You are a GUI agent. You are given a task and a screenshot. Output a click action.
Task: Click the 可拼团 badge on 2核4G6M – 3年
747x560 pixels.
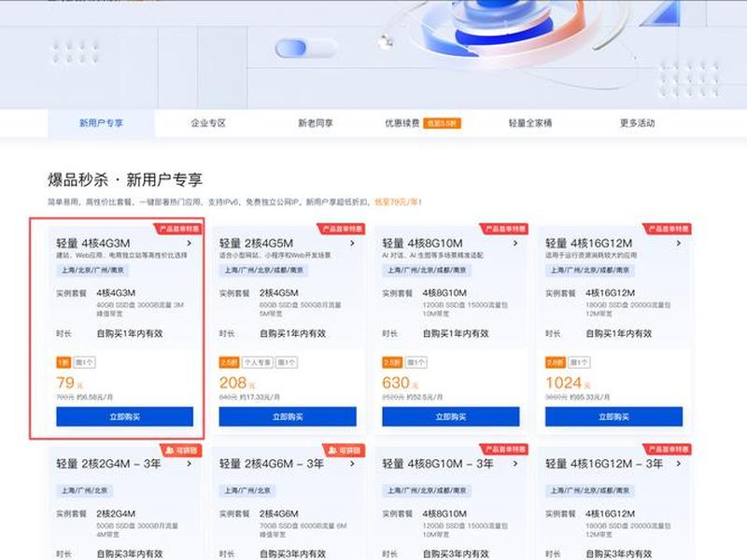(345, 450)
